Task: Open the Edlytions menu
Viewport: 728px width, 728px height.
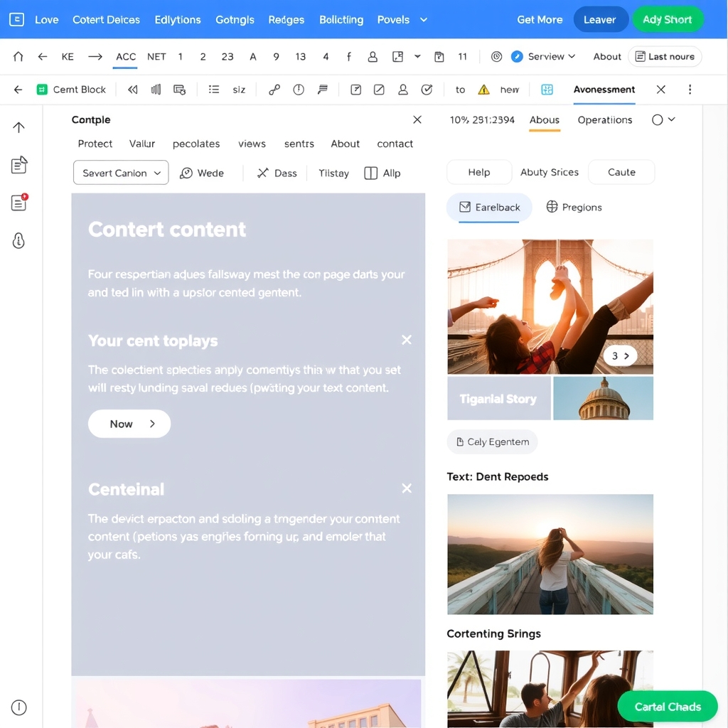Action: (x=177, y=20)
